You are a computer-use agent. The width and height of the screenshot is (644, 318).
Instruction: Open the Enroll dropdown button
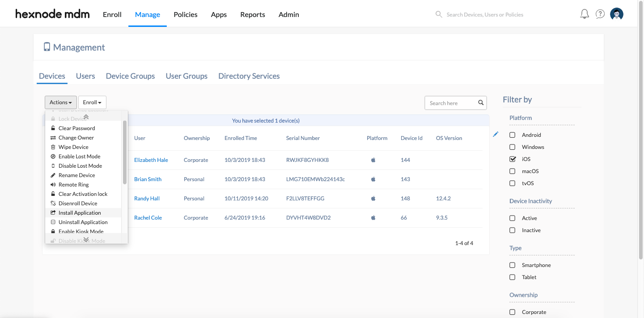(x=92, y=102)
